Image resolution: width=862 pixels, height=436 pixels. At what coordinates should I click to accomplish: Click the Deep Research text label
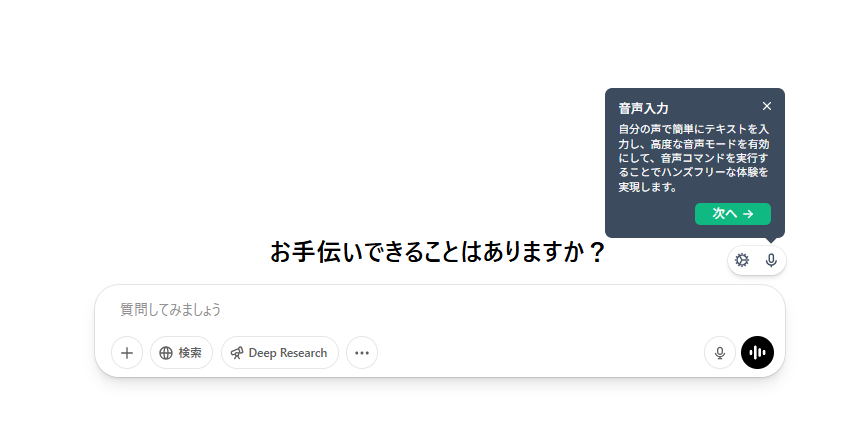[x=288, y=353]
